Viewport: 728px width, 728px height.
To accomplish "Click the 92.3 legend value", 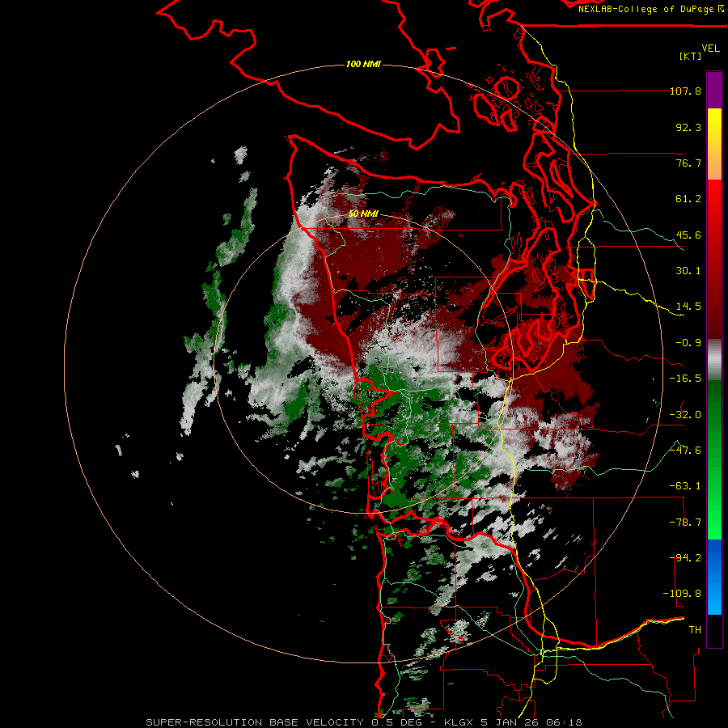I will pos(688,127).
